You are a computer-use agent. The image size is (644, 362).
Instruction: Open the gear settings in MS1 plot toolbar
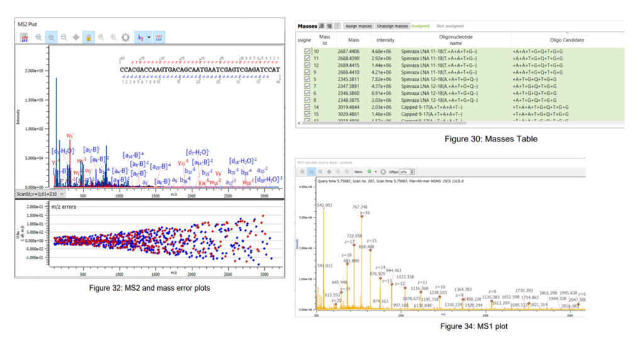384,172
